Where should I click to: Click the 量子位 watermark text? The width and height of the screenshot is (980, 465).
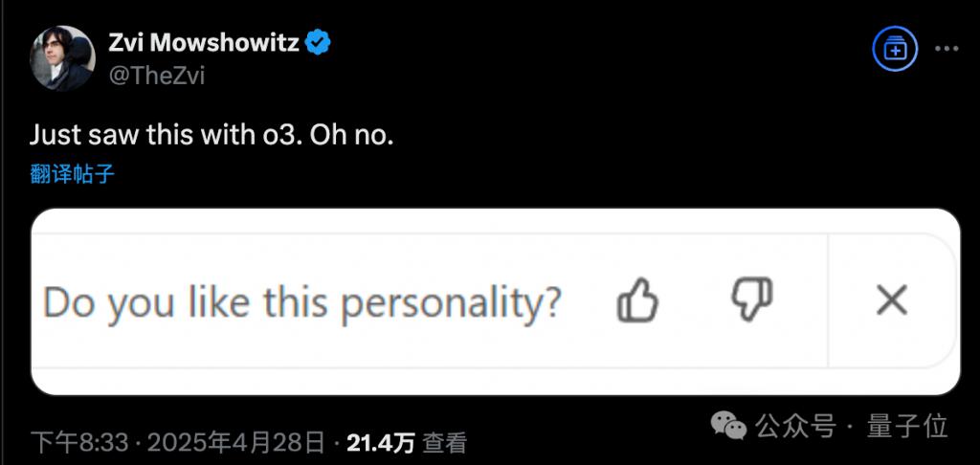(907, 427)
